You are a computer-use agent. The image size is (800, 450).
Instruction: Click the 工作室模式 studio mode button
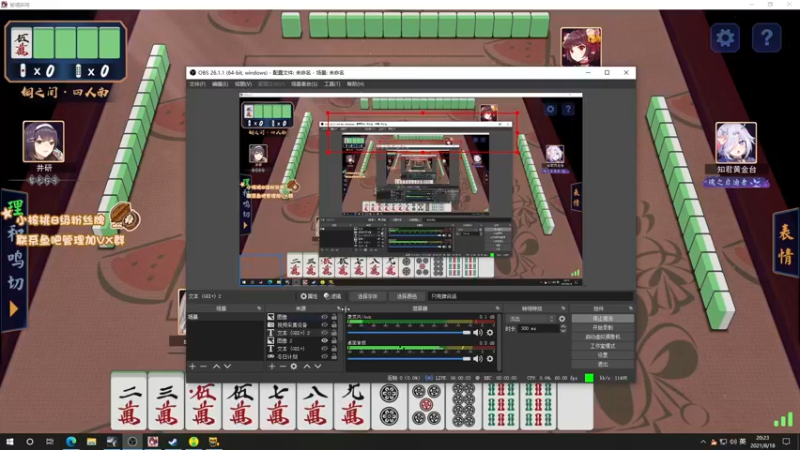pos(603,346)
